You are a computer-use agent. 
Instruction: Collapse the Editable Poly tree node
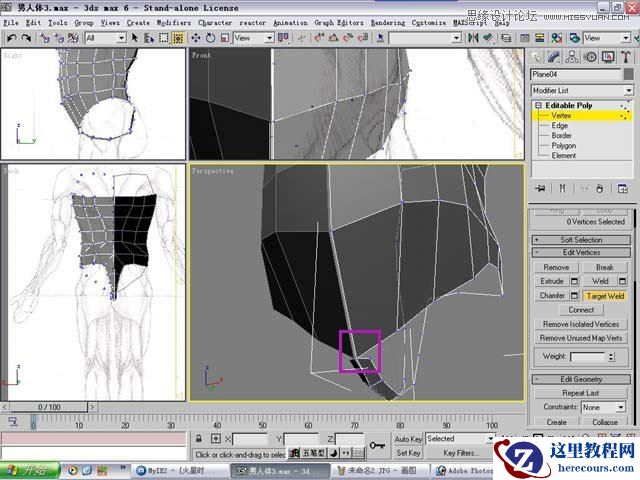point(538,105)
